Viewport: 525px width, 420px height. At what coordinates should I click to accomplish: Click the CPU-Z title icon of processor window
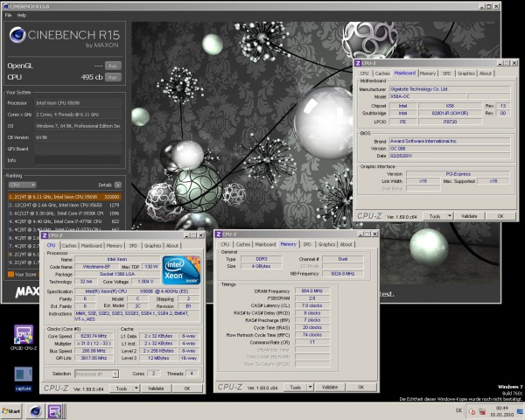pyautogui.click(x=45, y=235)
